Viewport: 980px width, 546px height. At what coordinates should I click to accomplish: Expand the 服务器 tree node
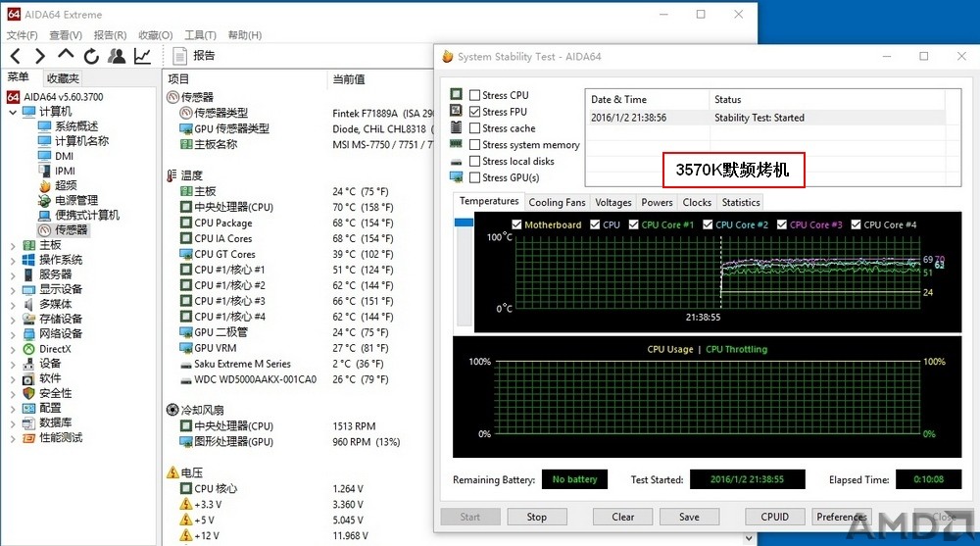pyautogui.click(x=13, y=274)
